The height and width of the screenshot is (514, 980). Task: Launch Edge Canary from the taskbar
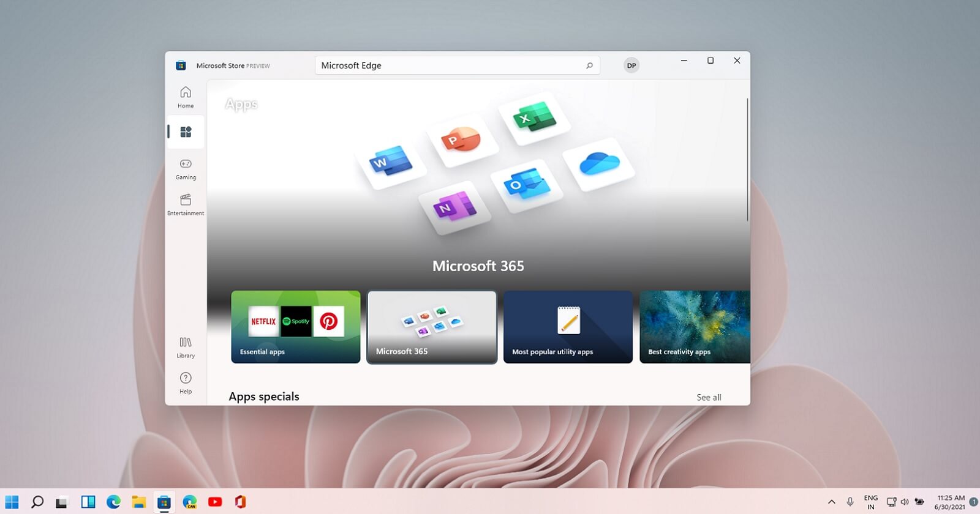[190, 502]
